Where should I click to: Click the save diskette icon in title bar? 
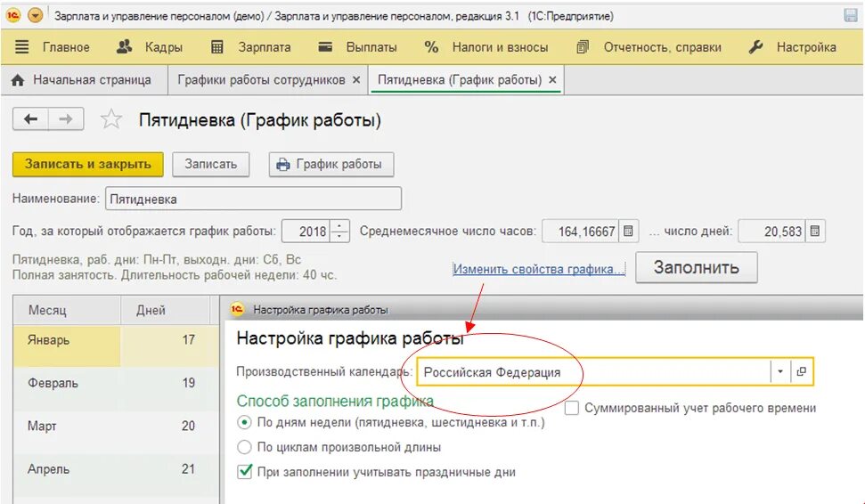point(851,15)
